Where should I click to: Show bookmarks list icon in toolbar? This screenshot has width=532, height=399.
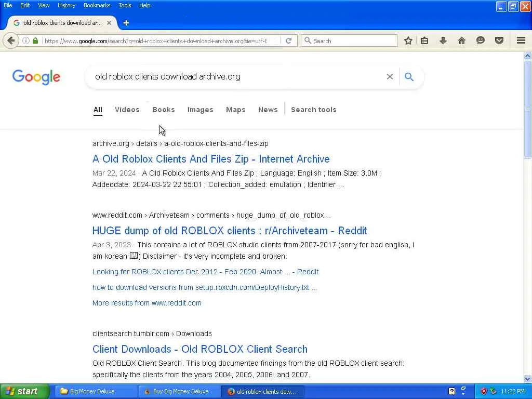coord(424,41)
